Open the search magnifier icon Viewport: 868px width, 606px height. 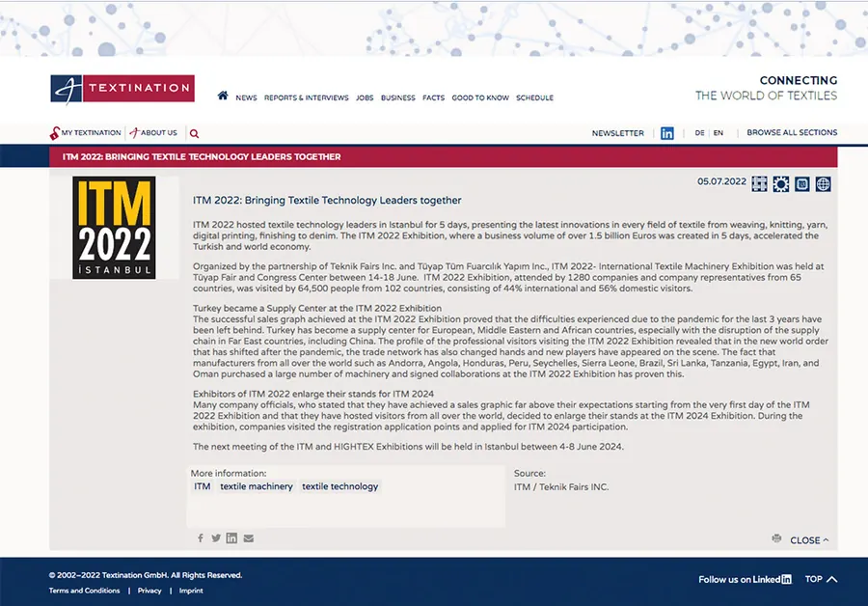(x=194, y=133)
